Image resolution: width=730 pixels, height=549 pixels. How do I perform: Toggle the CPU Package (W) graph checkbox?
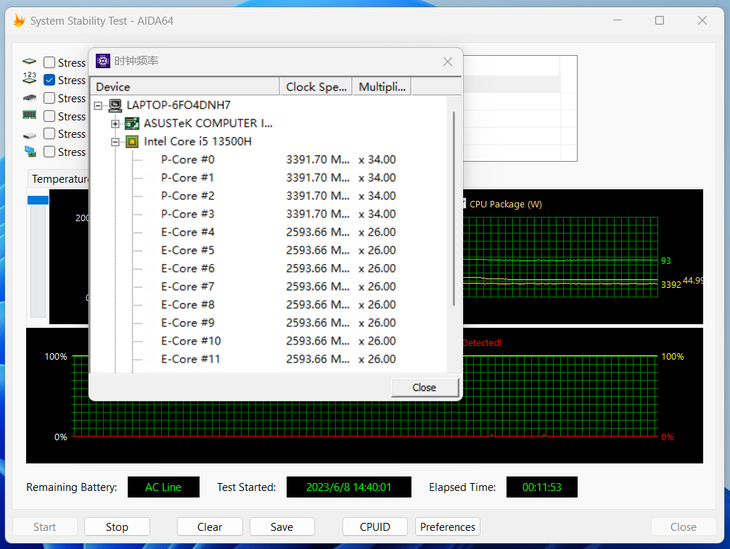(464, 203)
